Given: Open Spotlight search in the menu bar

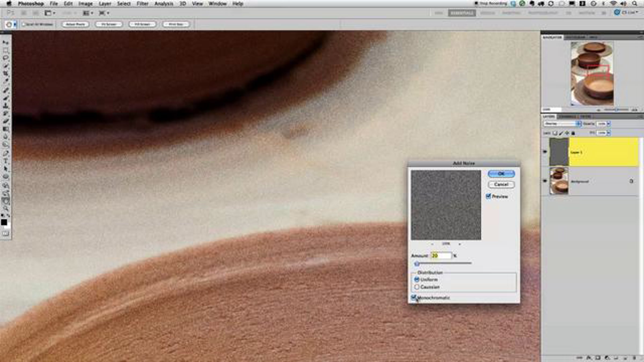Looking at the screenshot, I should [635, 3].
